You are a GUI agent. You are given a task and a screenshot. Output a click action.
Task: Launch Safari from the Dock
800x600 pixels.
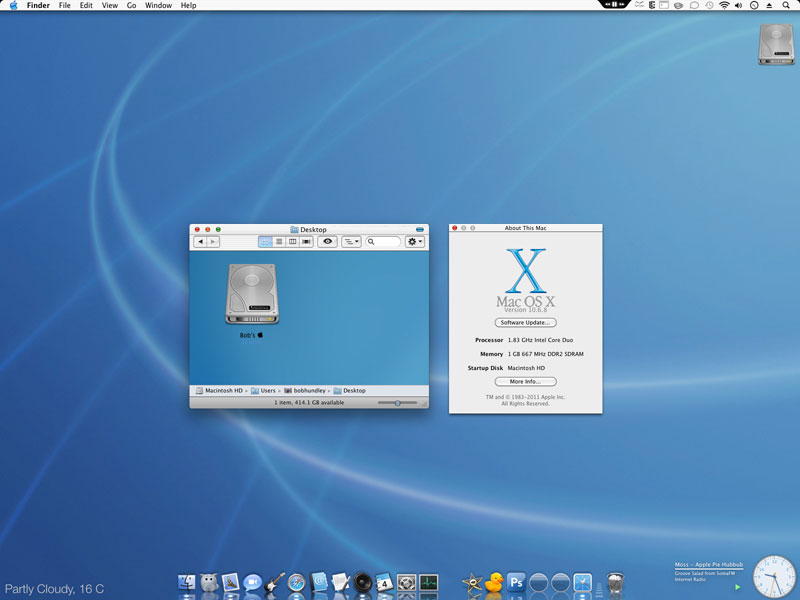pos(296,582)
